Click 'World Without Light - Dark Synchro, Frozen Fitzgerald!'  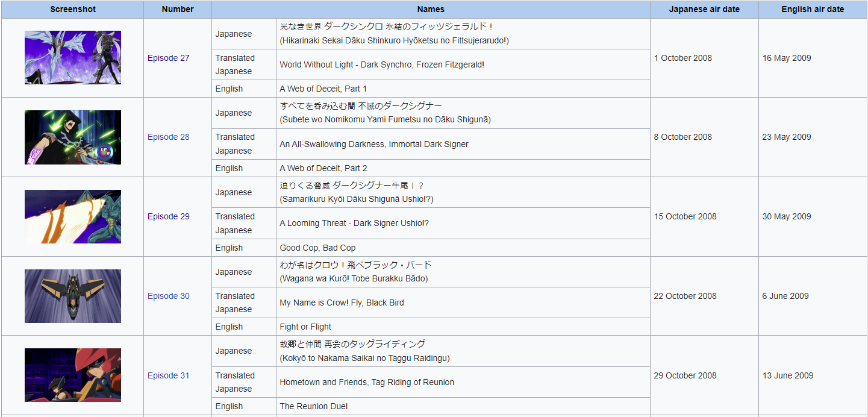click(382, 64)
